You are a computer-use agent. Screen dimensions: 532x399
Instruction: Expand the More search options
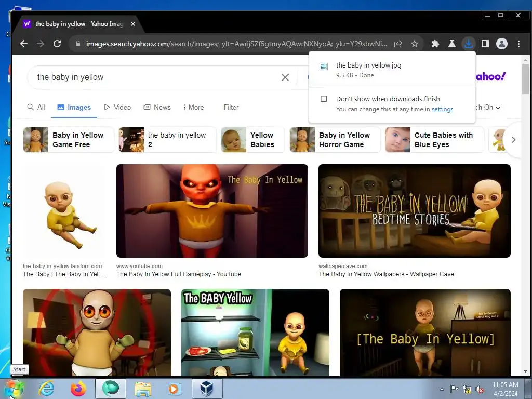pyautogui.click(x=193, y=107)
